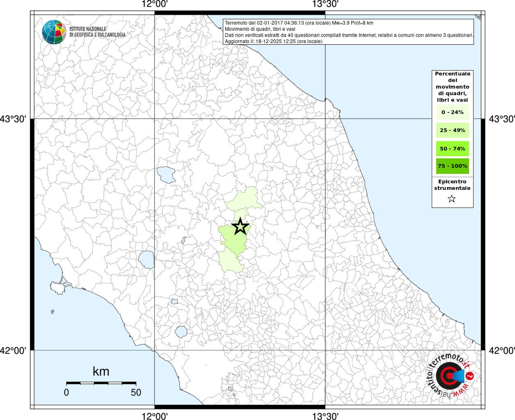Viewport: 515px width, 420px height.
Task: Click the bottom 13°30' longitude label
Action: [x=325, y=416]
